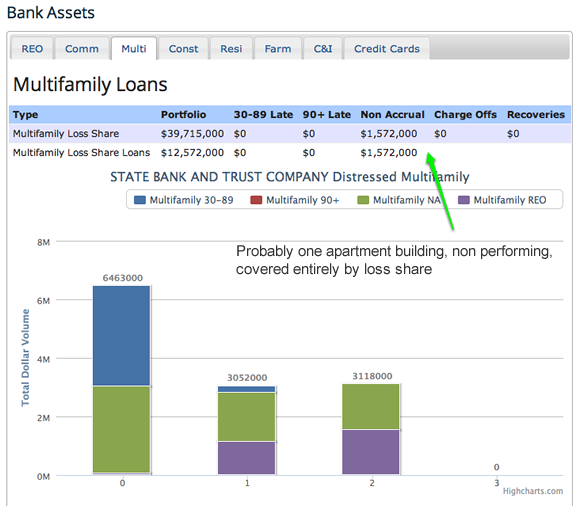The height and width of the screenshot is (506, 580).
Task: Click the Recoveries column header
Action: coord(536,115)
